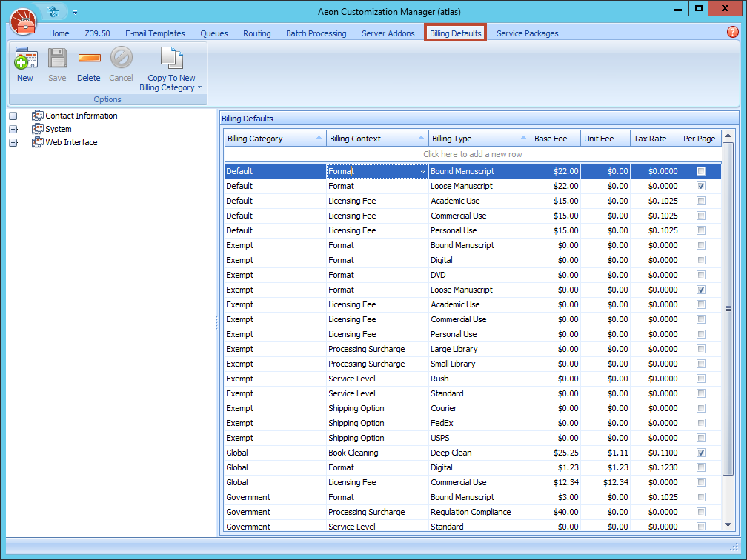Uncheck Per Page on the Loose Manuscript Default row
The image size is (747, 560).
click(700, 186)
